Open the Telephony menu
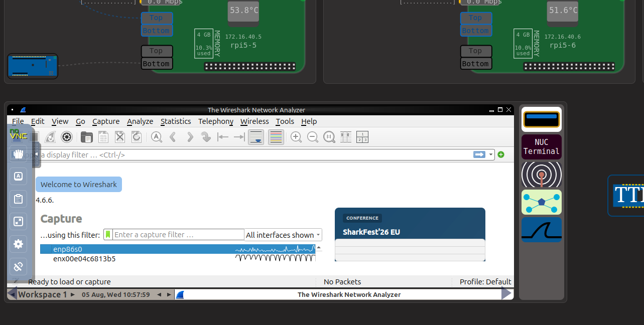Viewport: 644px width, 325px height. (216, 121)
